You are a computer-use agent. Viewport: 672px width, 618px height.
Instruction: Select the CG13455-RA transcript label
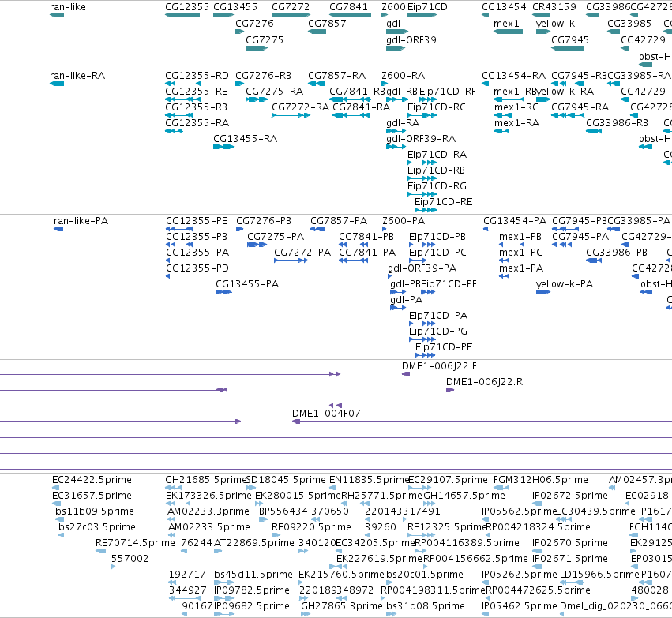click(x=245, y=139)
